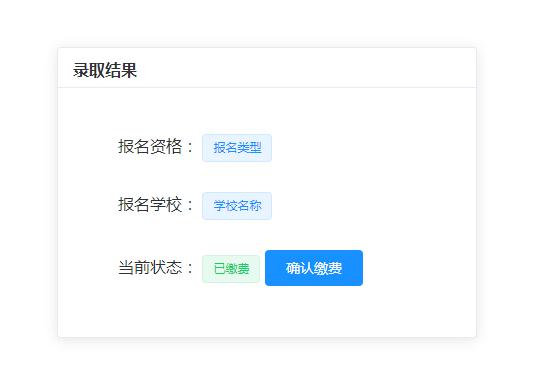Select the blue registration type badge

click(237, 148)
